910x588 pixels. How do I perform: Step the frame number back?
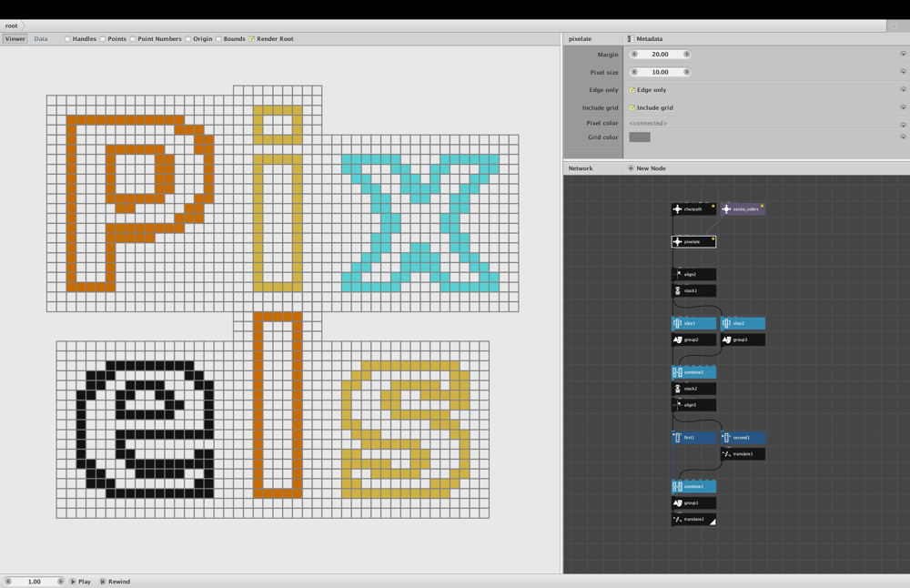(8, 581)
